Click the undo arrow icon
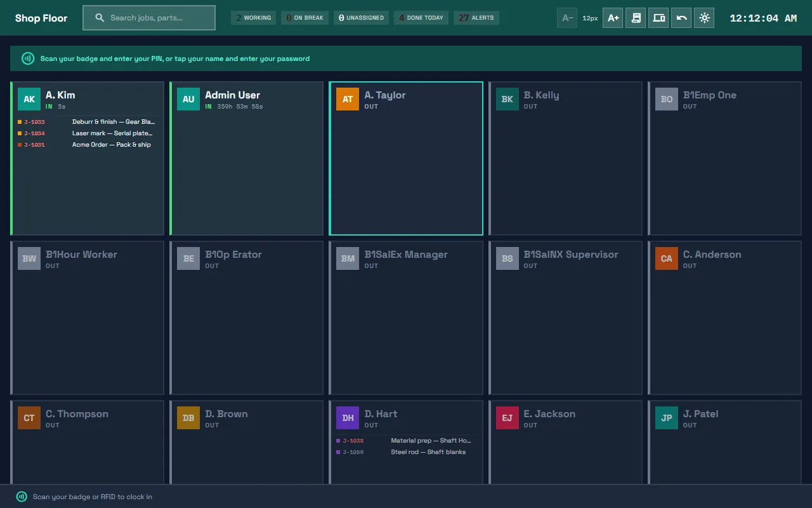Viewport: 812px width, 508px height. coord(681,18)
